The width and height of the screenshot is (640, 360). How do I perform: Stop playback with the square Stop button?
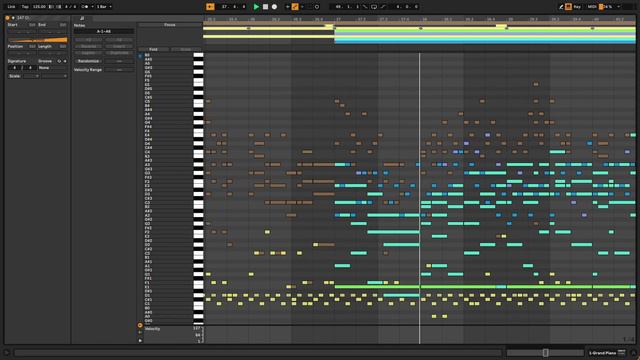(x=265, y=7)
